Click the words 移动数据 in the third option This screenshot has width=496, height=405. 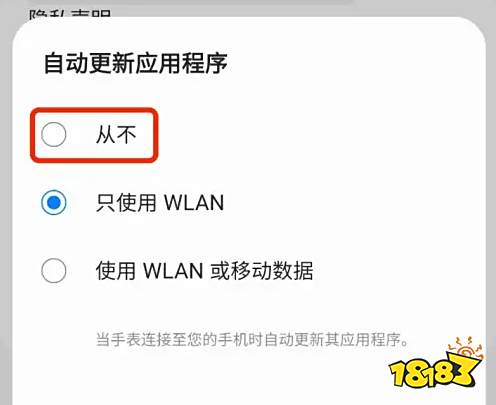coord(272,270)
